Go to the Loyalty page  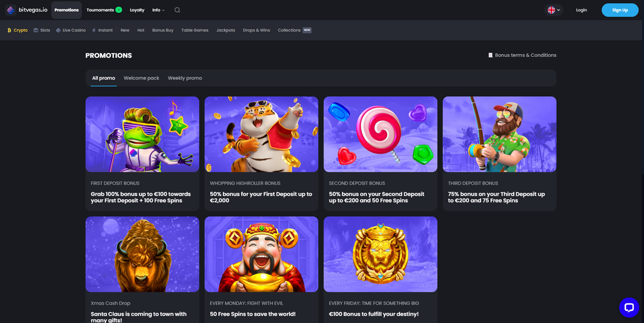(137, 10)
